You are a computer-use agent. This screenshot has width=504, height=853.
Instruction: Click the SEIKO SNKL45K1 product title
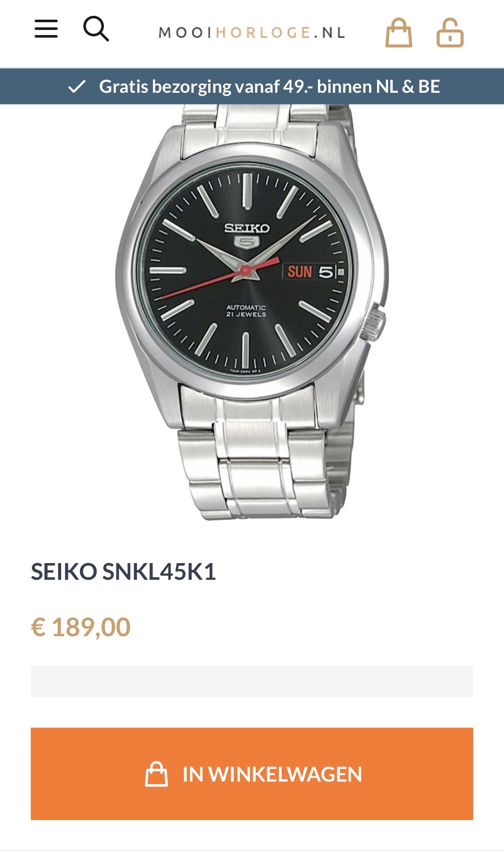124,571
